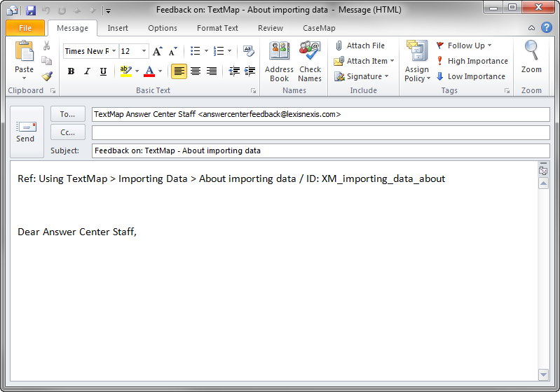Viewport: 560px width, 392px height.
Task: Open the font name dropdown
Action: coord(114,51)
